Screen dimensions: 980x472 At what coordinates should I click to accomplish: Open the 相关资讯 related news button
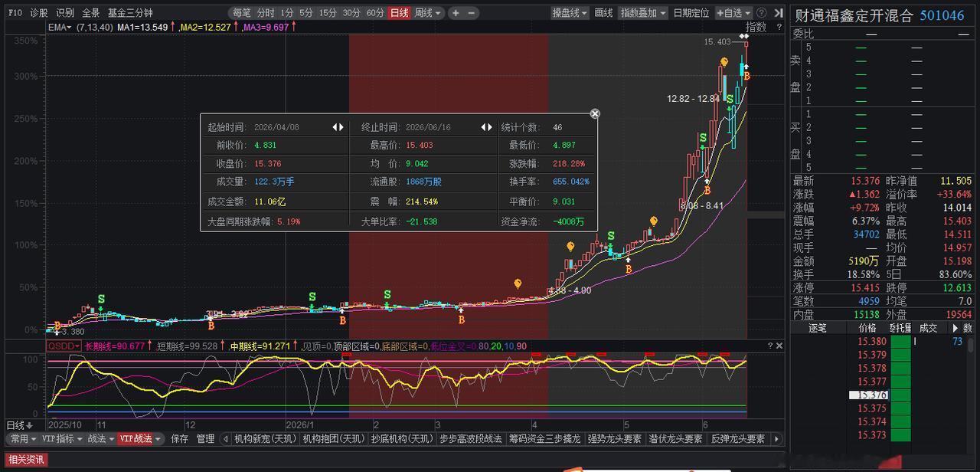[28, 460]
